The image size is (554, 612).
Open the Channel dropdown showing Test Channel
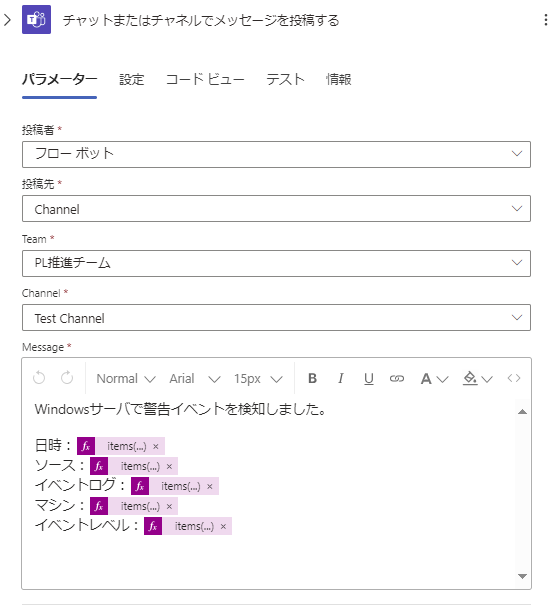(x=276, y=318)
